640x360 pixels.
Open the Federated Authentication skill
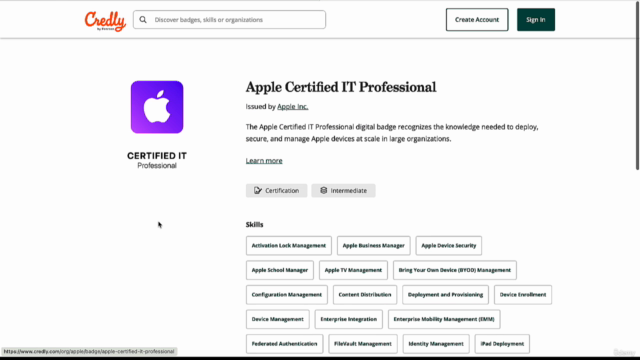click(x=284, y=344)
